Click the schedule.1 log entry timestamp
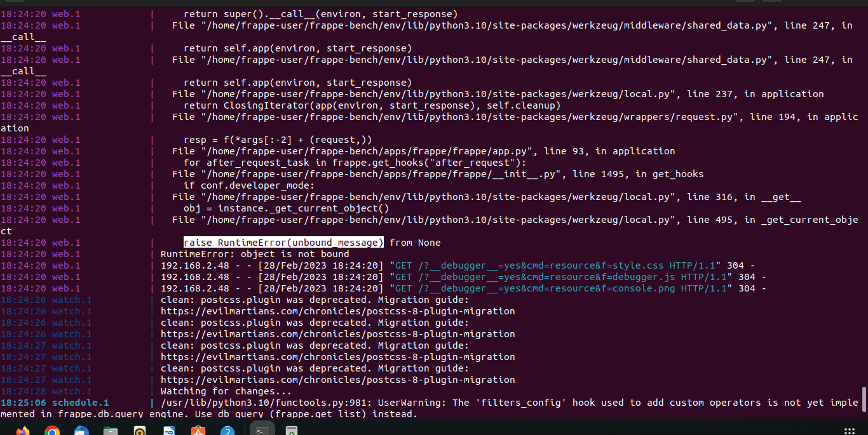This screenshot has width=868, height=435. tap(24, 403)
